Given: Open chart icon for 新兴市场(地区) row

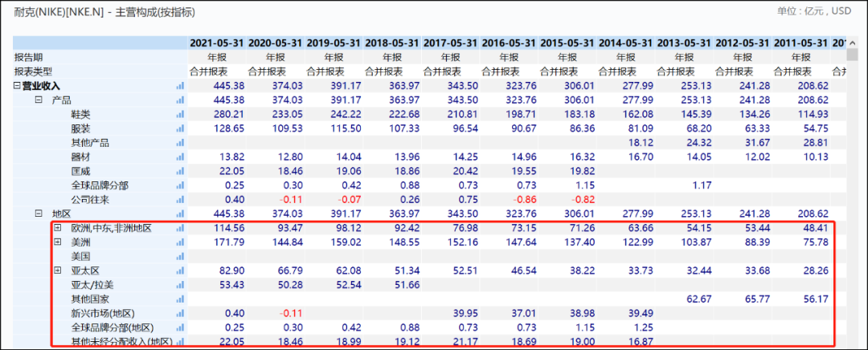Looking at the screenshot, I should point(179,314).
